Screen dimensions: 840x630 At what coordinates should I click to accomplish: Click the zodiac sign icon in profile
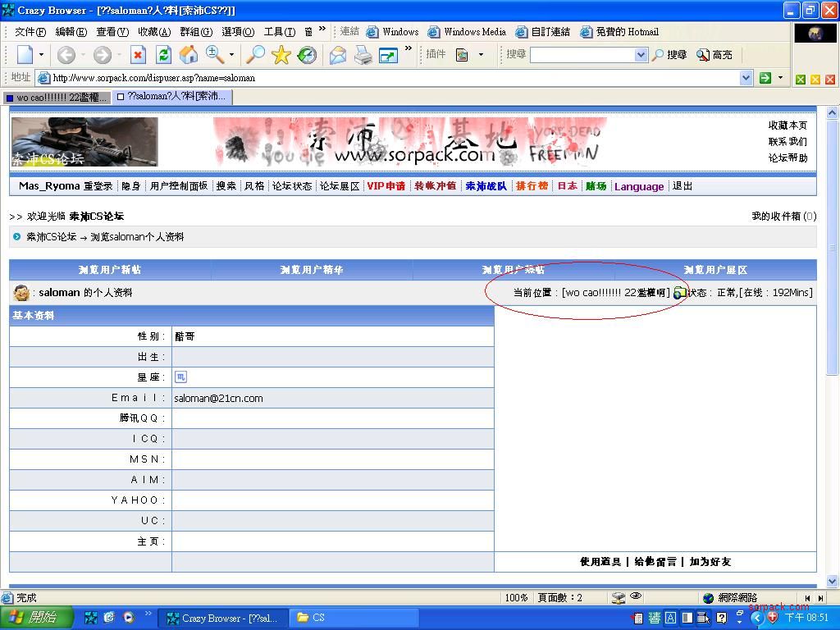pyautogui.click(x=180, y=377)
